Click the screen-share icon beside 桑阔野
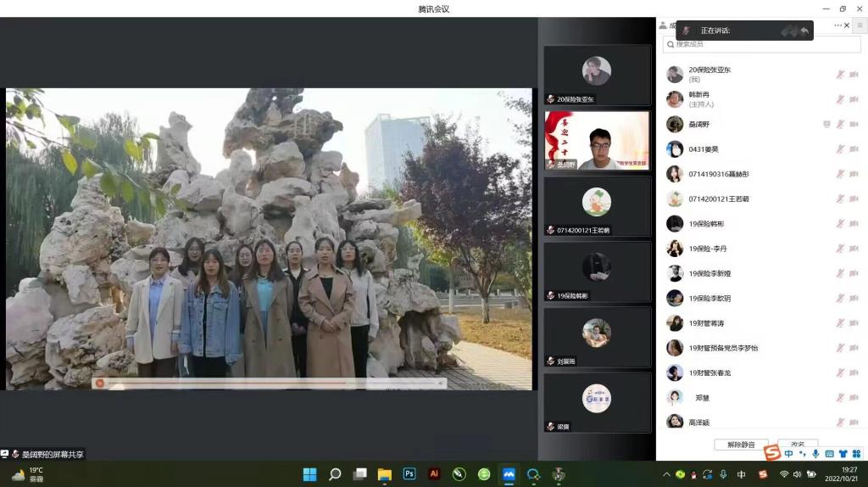The width and height of the screenshot is (868, 487). (x=826, y=125)
